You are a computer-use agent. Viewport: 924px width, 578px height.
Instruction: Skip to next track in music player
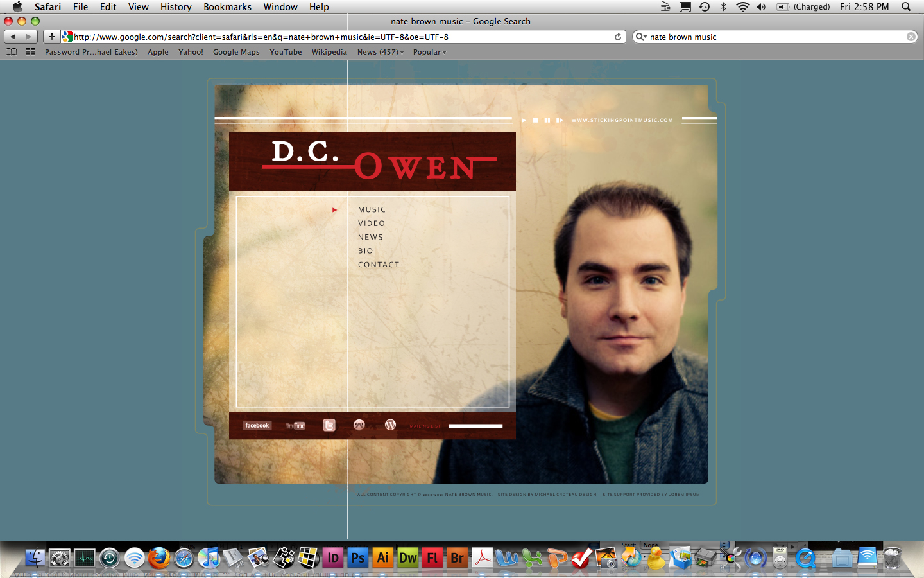pos(560,120)
